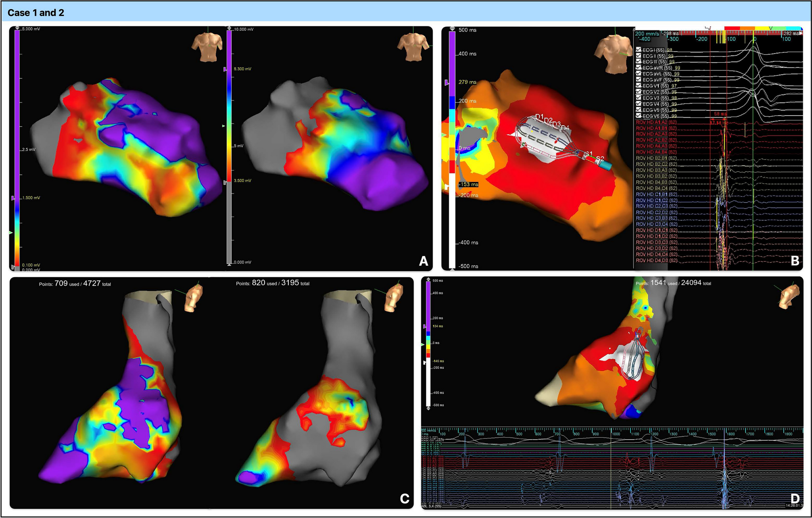Click the green 0 ms marker on panel D scale
This screenshot has width=812, height=518.
pyautogui.click(x=423, y=344)
